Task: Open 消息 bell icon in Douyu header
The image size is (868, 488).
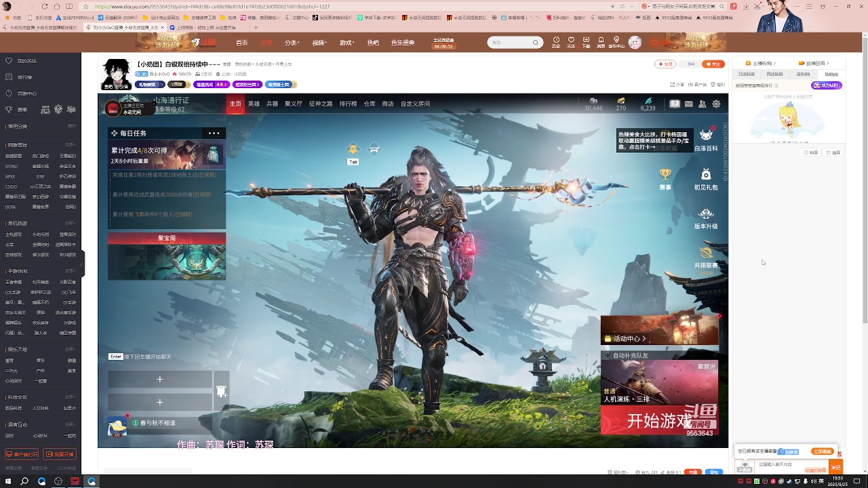Action: [x=601, y=42]
